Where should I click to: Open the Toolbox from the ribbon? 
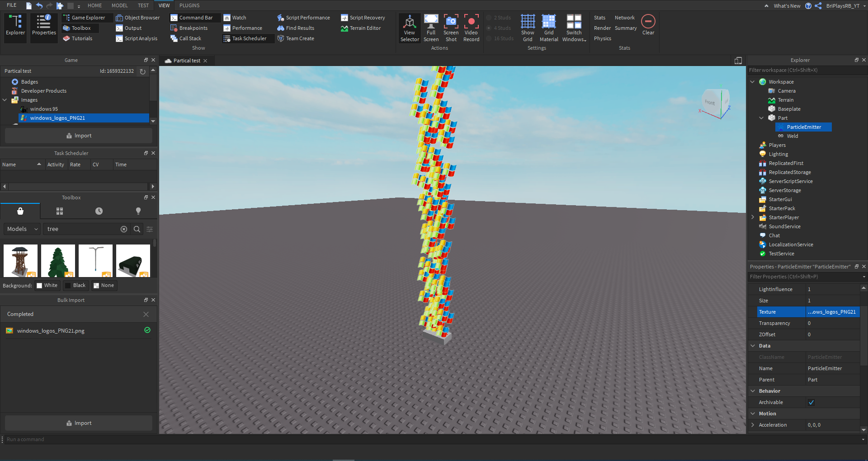[x=80, y=28]
